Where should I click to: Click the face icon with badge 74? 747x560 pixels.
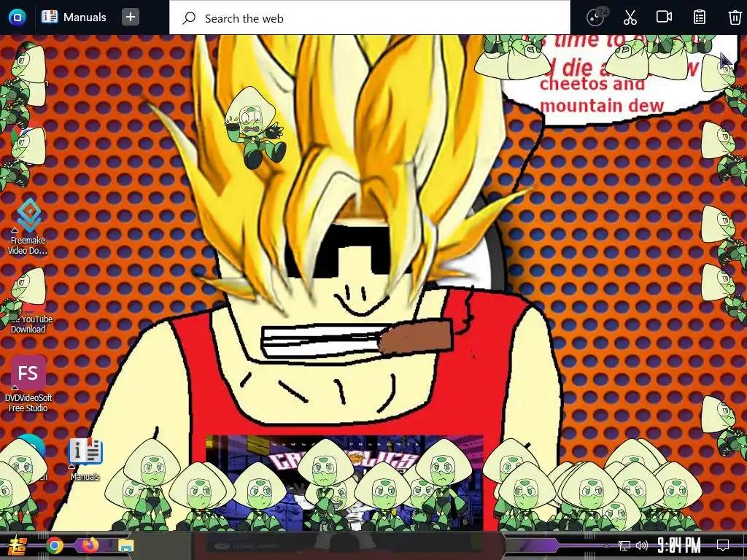[596, 17]
